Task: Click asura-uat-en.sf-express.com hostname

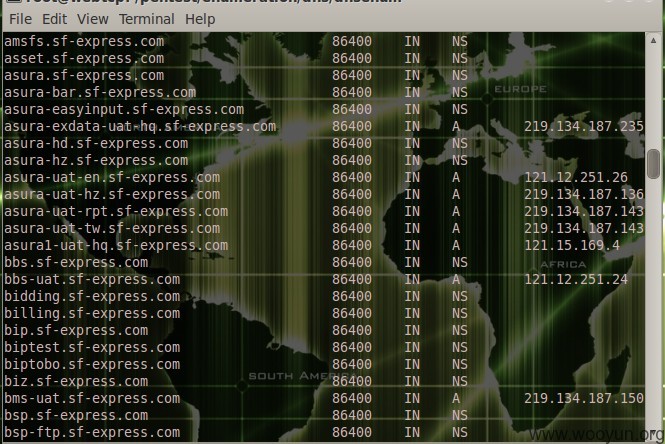Action: [x=112, y=177]
